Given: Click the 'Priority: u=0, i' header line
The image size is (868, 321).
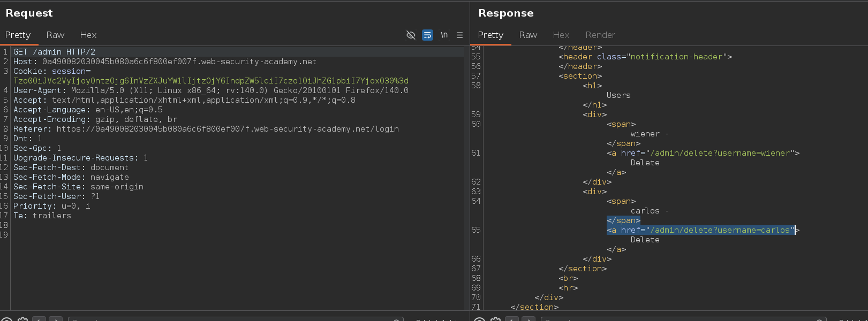Looking at the screenshot, I should pyautogui.click(x=52, y=206).
